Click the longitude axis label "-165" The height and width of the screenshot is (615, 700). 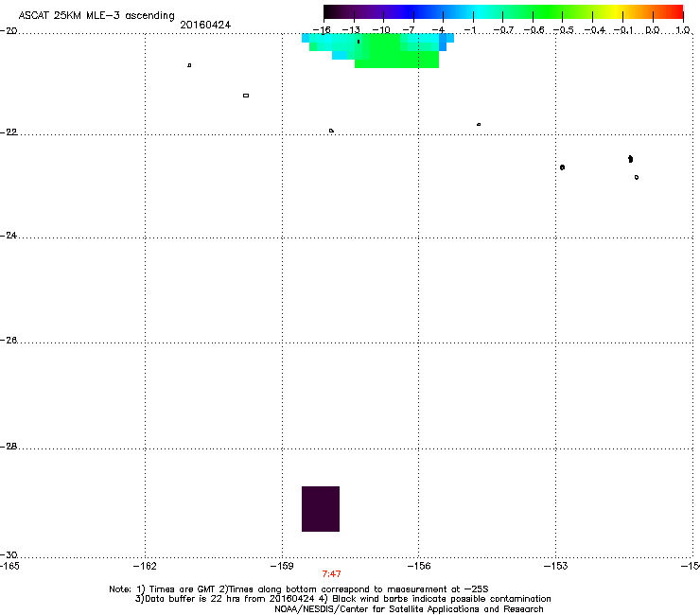[9, 567]
